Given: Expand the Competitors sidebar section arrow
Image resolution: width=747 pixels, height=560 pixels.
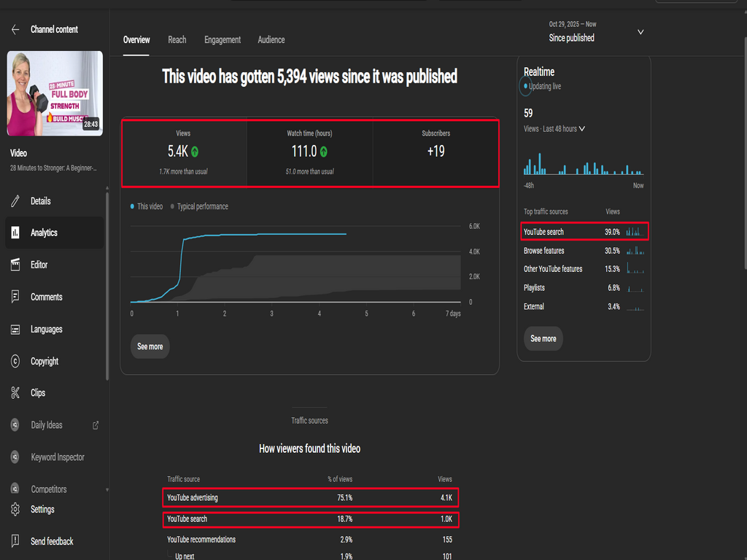Looking at the screenshot, I should click(x=107, y=489).
